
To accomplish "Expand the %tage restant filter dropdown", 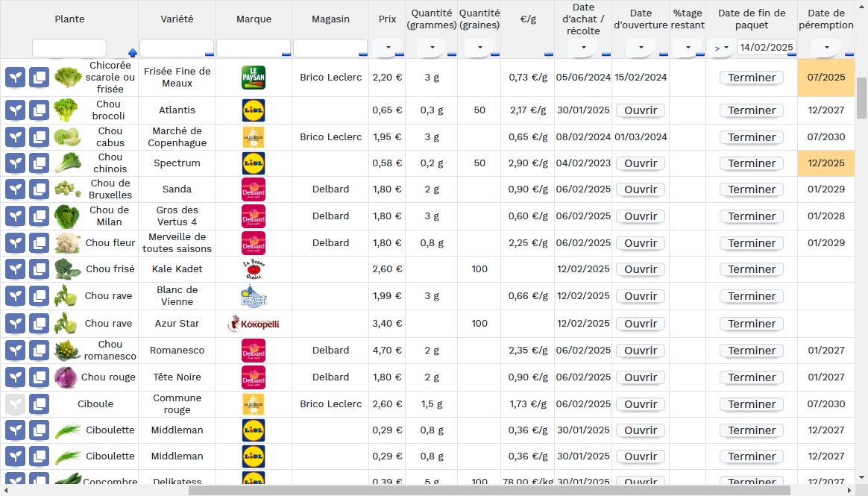I will 688,48.
